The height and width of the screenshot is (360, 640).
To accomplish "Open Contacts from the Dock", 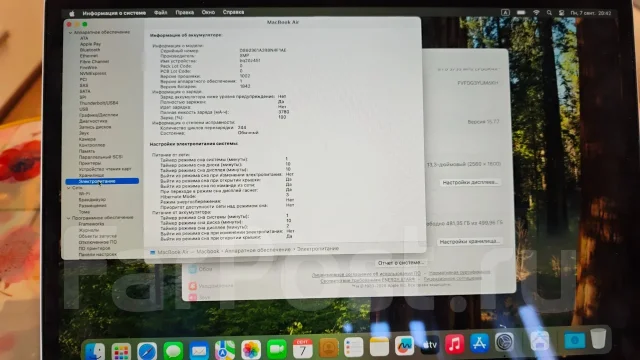I will (329, 348).
